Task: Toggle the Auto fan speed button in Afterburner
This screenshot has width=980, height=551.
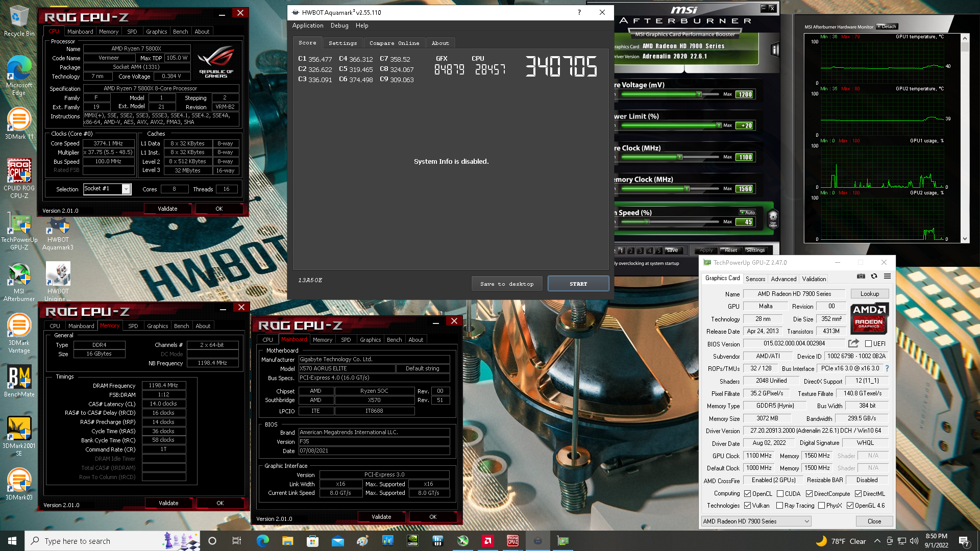Action: pos(747,212)
